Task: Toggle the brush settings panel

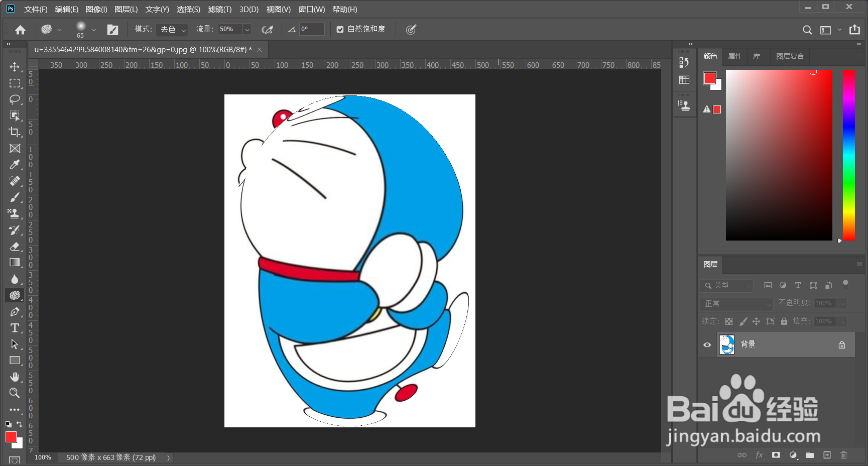Action: (112, 30)
